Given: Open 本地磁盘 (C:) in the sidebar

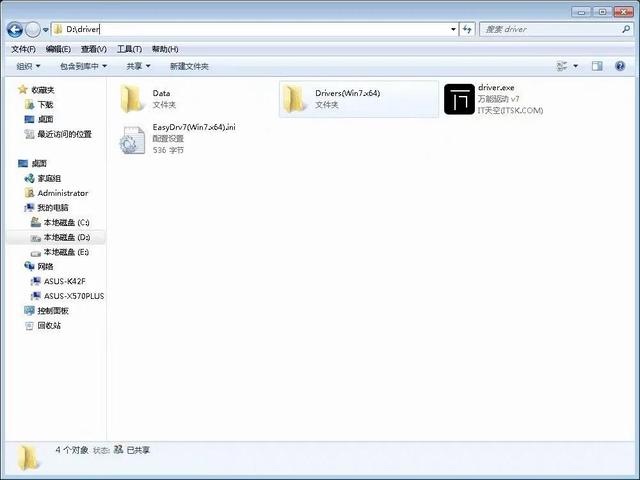Looking at the screenshot, I should 67,222.
